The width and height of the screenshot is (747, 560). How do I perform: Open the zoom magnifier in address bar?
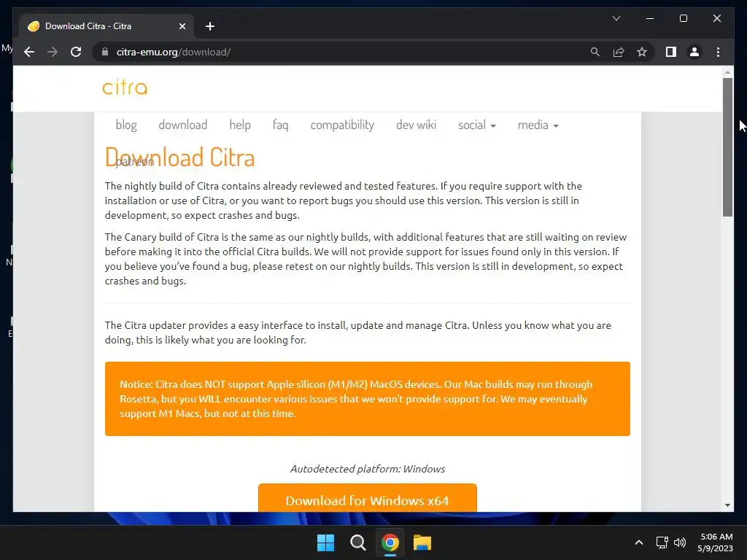coord(595,52)
